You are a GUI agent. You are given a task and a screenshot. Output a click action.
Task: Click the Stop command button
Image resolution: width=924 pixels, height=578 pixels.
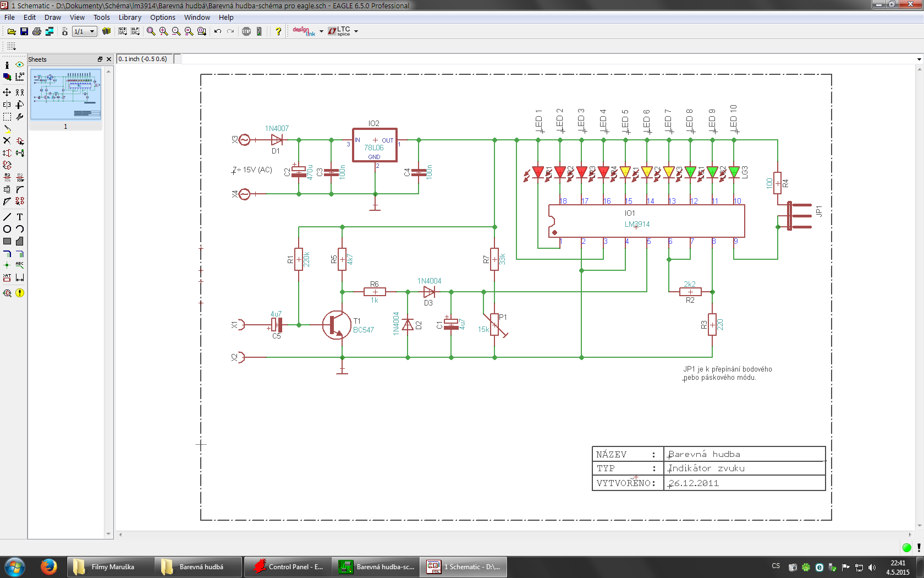click(x=246, y=31)
